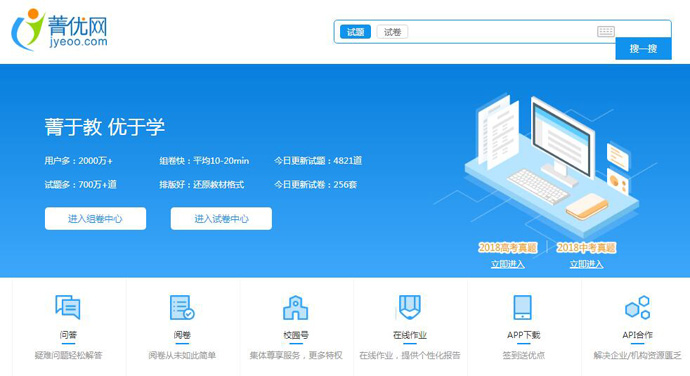Click the text 今日更新试题：4821道

[x=318, y=161]
